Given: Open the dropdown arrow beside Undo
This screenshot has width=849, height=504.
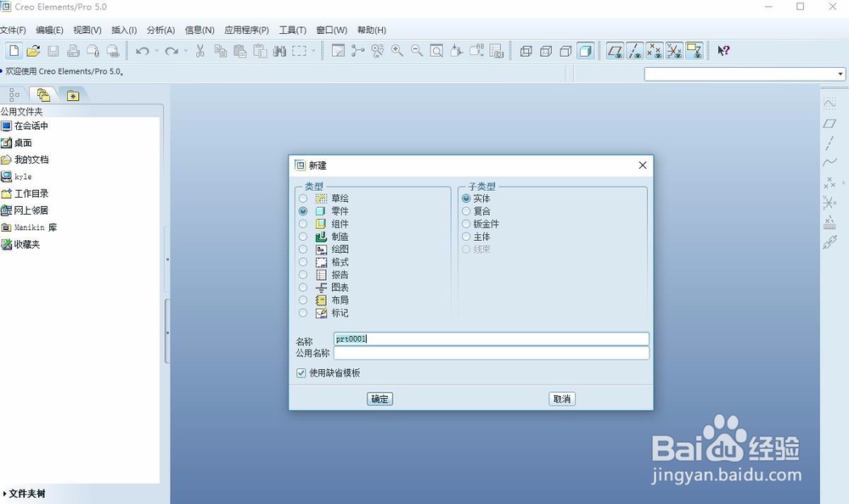Looking at the screenshot, I should point(156,51).
